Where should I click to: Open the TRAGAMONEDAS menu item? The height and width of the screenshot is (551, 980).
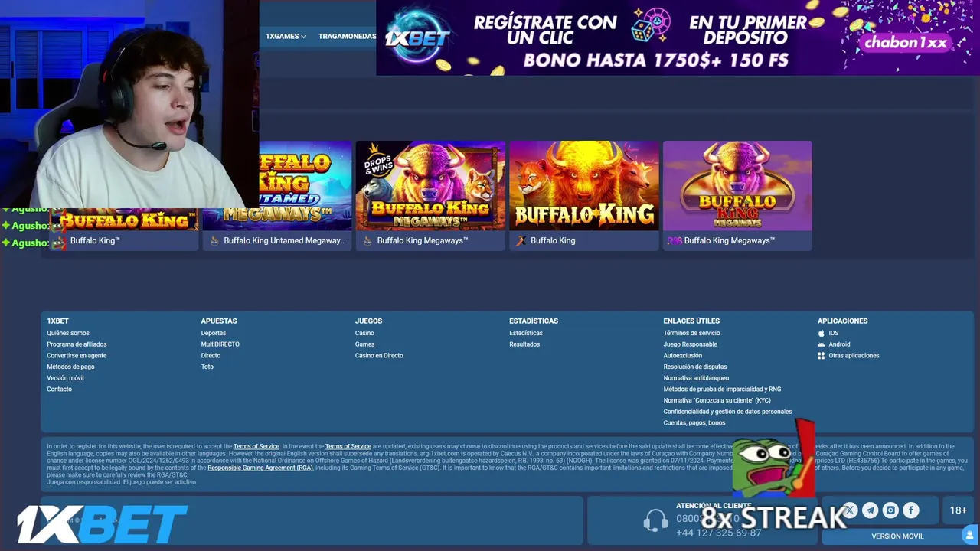pyautogui.click(x=347, y=36)
